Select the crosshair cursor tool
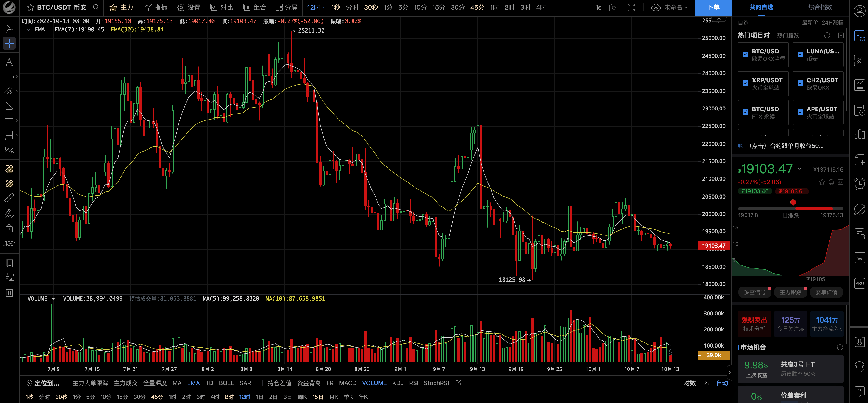868x403 pixels. tap(9, 43)
